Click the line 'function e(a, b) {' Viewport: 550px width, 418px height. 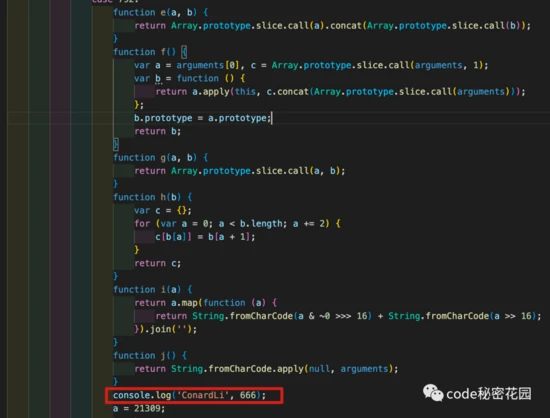point(161,13)
